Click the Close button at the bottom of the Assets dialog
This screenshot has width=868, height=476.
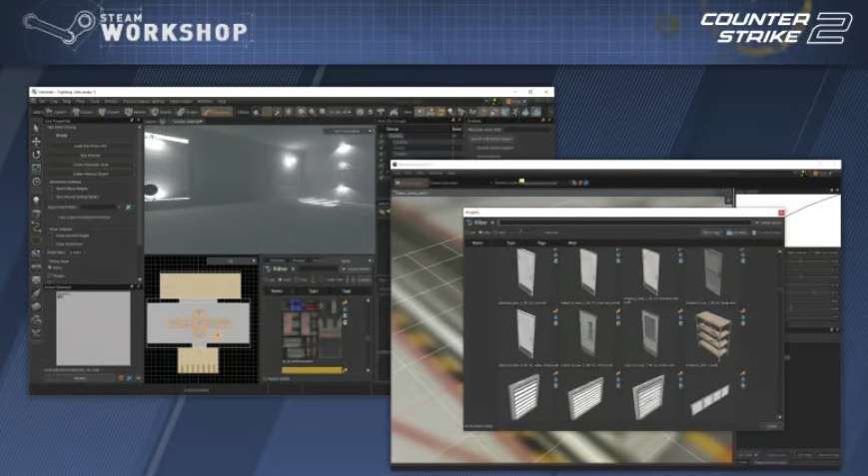click(x=772, y=426)
